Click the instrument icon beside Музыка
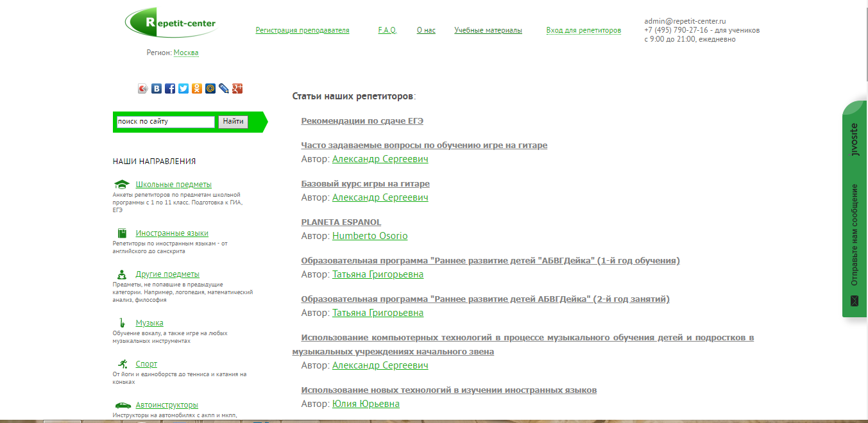The width and height of the screenshot is (868, 423). [x=123, y=322]
